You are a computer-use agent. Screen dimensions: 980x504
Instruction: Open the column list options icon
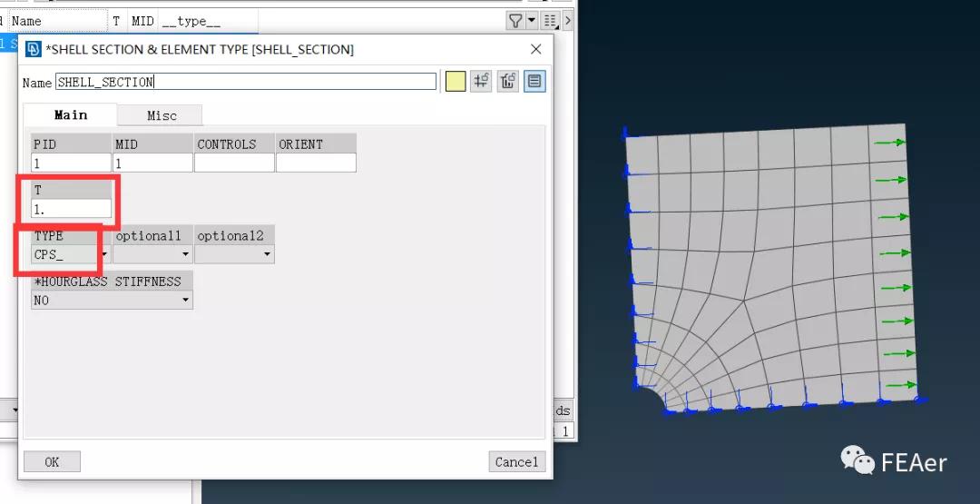coord(549,20)
